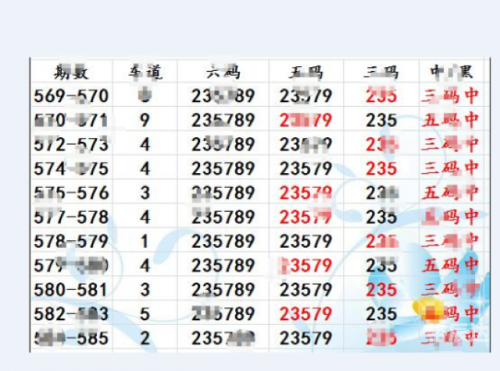Click the 五码 column header
This screenshot has height=371, width=500.
tap(306, 71)
